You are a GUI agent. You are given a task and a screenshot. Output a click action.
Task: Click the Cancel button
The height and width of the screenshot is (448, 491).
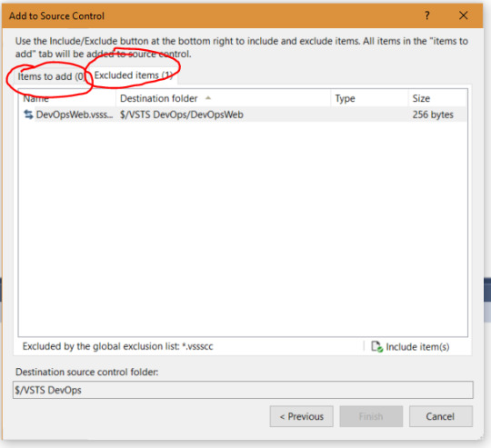(x=441, y=416)
